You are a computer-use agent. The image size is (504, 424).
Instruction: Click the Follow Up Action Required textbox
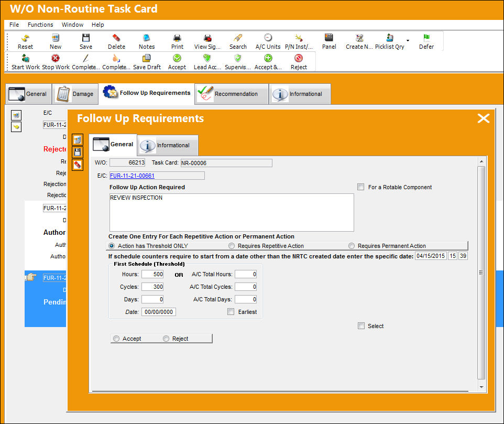(x=232, y=212)
